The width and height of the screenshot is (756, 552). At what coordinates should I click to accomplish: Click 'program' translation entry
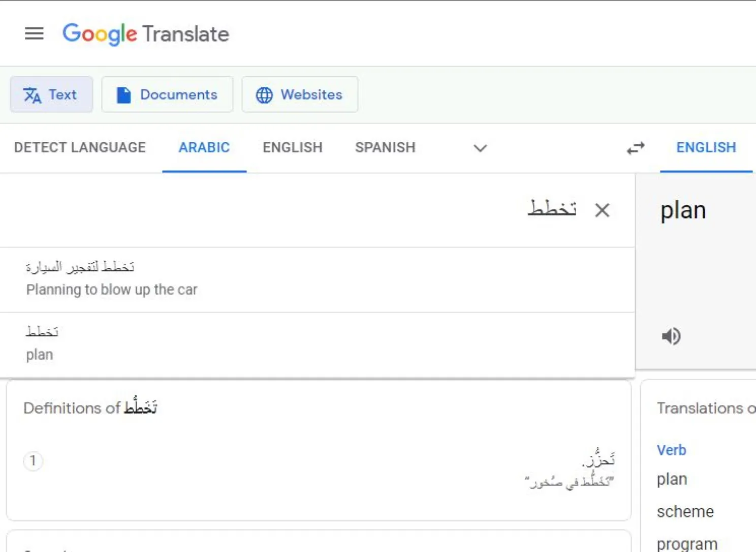[x=687, y=543]
